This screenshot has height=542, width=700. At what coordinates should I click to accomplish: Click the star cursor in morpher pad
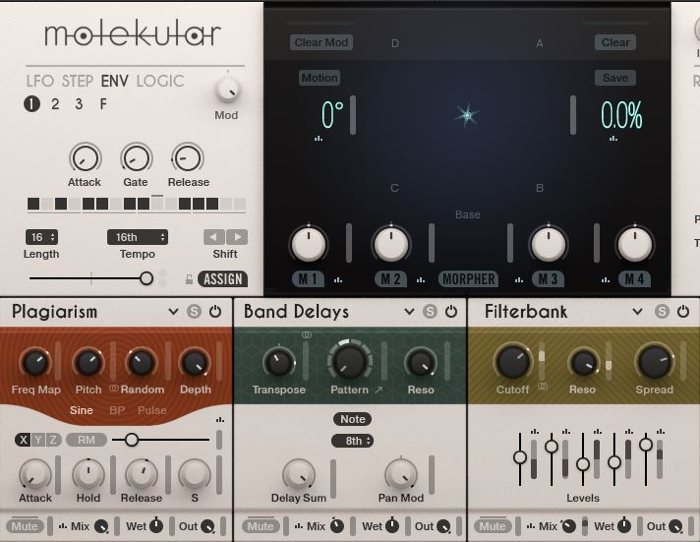(x=466, y=116)
